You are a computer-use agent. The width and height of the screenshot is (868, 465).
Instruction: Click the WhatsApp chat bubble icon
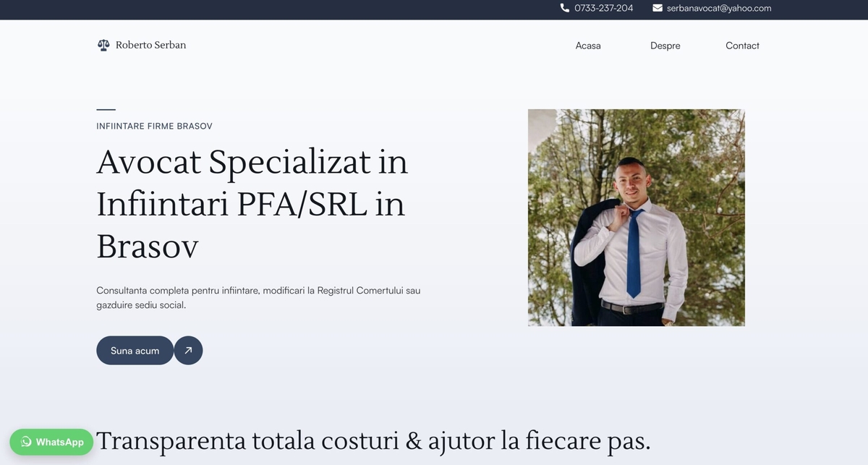click(x=27, y=442)
